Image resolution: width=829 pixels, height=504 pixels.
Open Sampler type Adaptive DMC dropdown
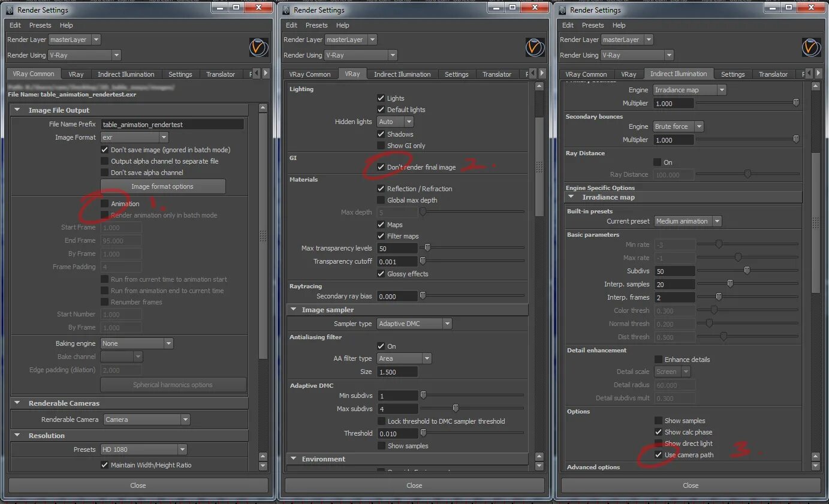coord(414,324)
